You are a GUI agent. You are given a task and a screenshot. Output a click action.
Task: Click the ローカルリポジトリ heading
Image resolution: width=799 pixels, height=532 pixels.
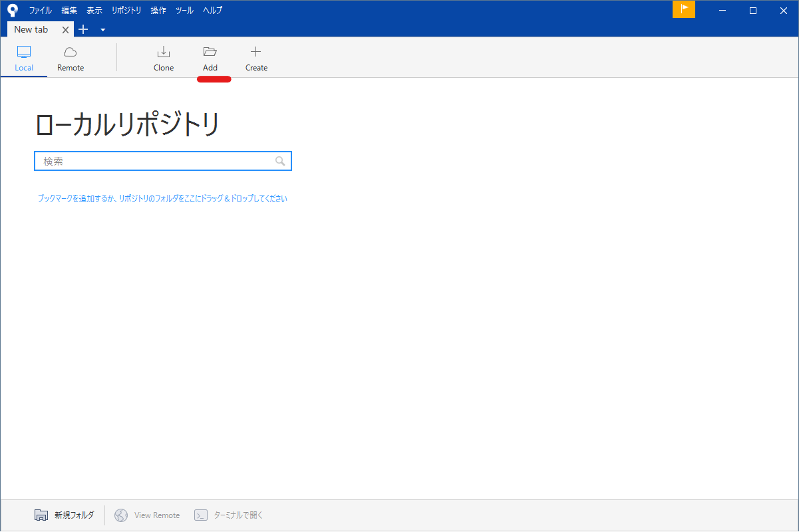(x=127, y=124)
